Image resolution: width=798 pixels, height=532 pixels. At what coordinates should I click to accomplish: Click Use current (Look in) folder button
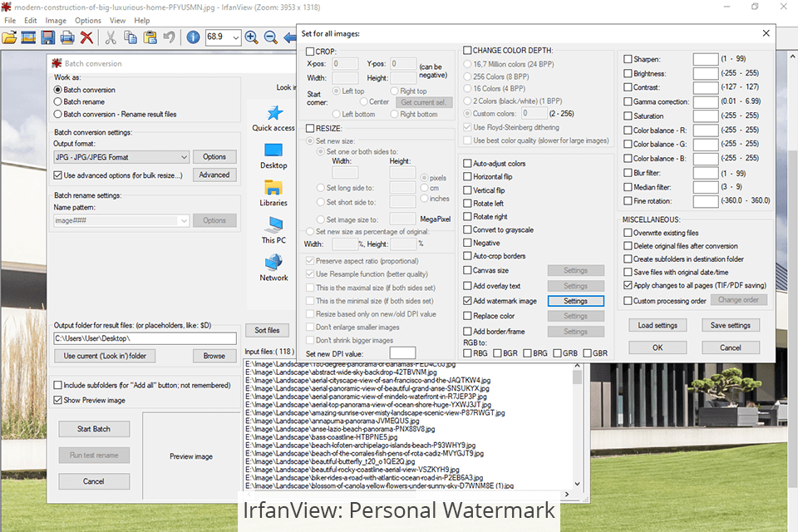coord(105,356)
